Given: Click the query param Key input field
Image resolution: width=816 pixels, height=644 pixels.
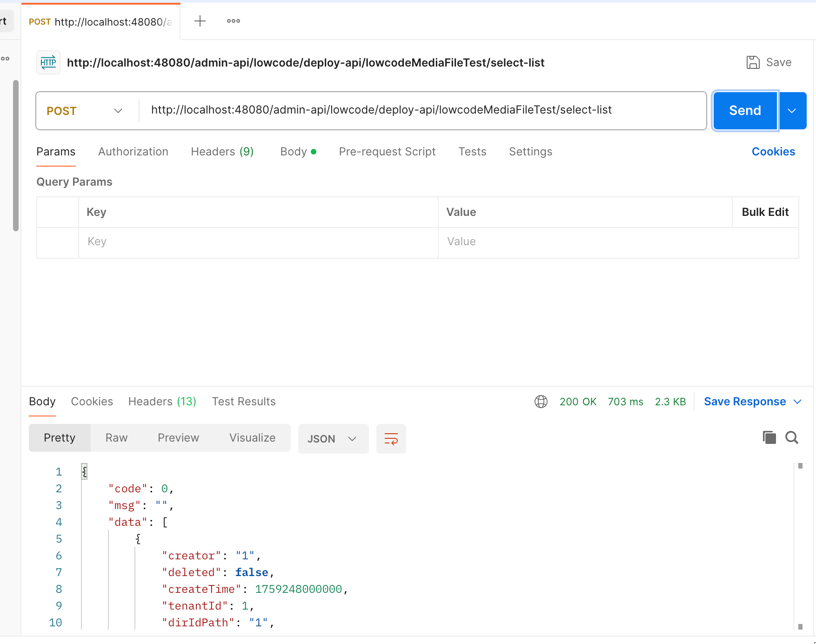Looking at the screenshot, I should [258, 241].
